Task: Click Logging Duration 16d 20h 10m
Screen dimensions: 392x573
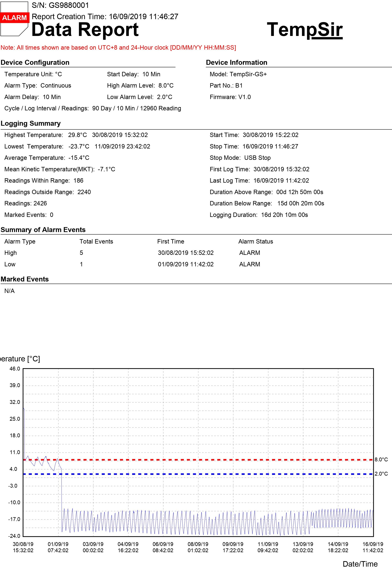Action: coord(259,215)
